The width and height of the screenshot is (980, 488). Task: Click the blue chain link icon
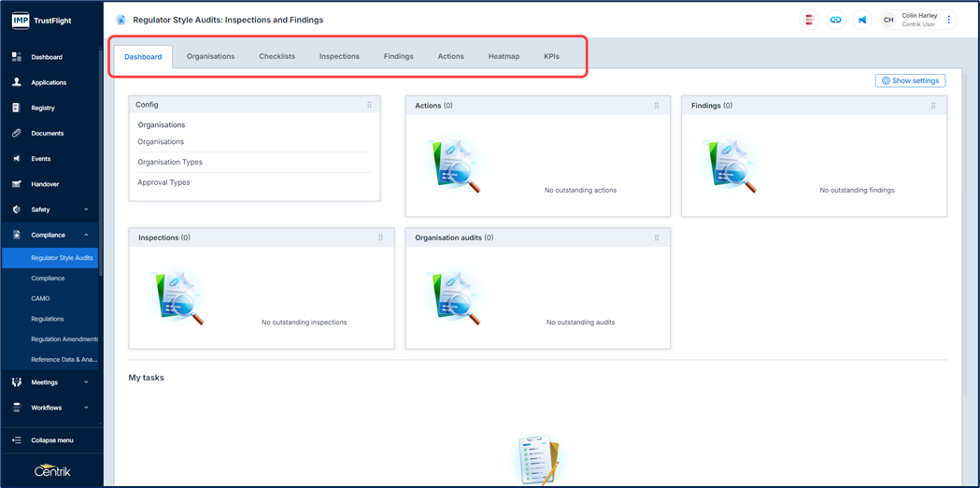(835, 20)
